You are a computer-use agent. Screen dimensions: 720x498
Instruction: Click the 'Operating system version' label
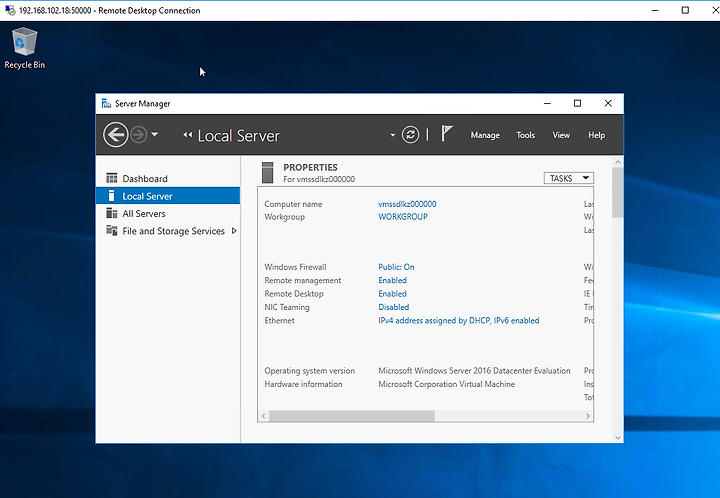[x=309, y=370]
